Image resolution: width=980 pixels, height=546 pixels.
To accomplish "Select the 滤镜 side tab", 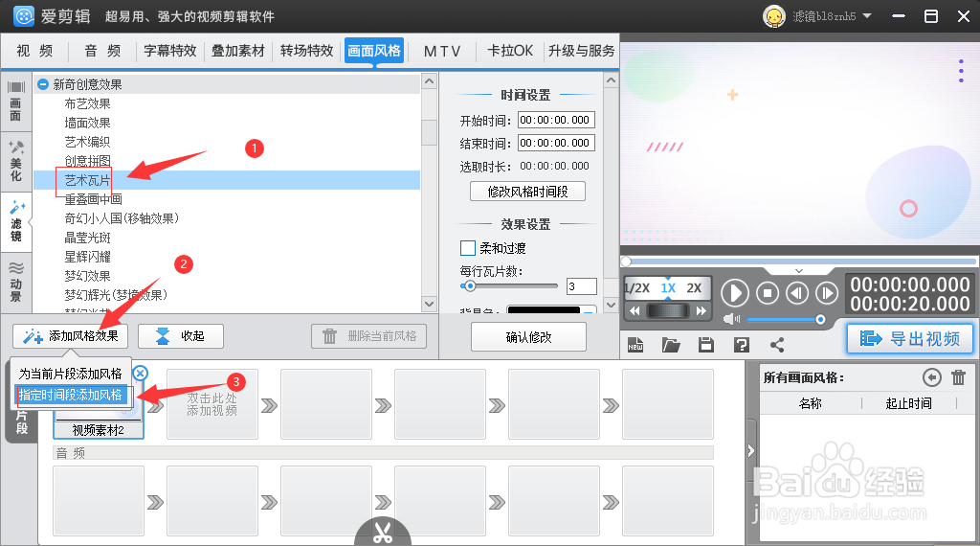I will point(15,222).
